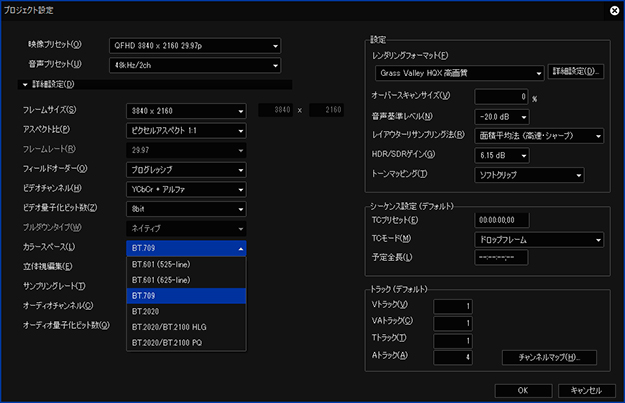Open the レイアウターリサンプリング法 dropdown
Image resolution: width=625 pixels, height=403 pixels.
point(539,136)
